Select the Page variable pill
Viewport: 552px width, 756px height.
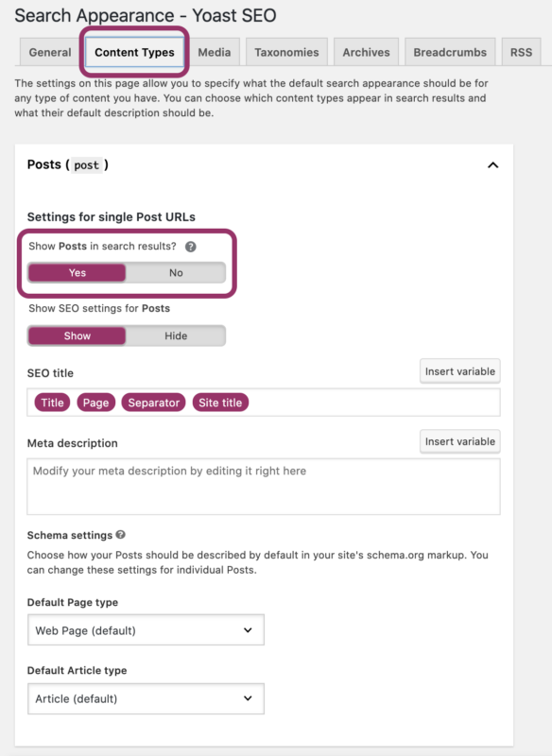point(95,402)
